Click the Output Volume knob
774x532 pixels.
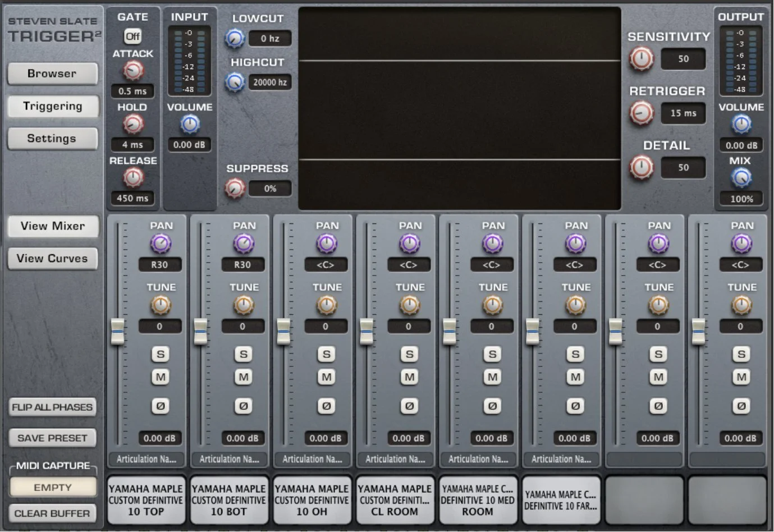(x=741, y=124)
